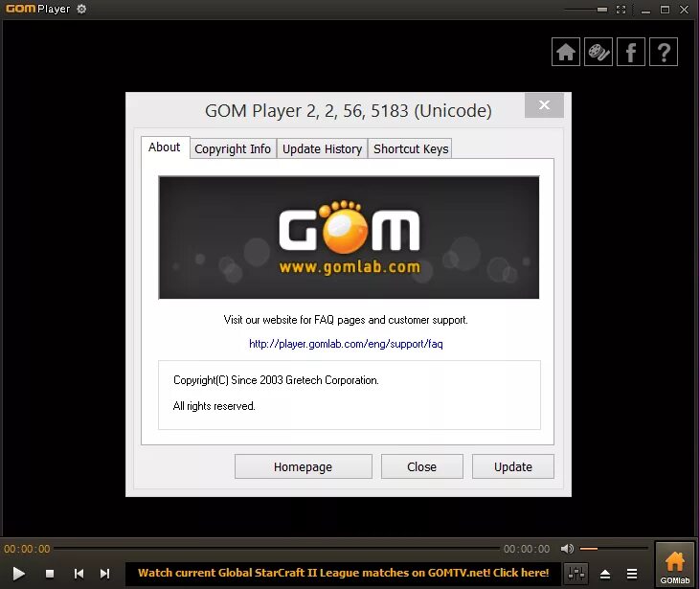Click the GOM Player title logo

click(x=38, y=9)
